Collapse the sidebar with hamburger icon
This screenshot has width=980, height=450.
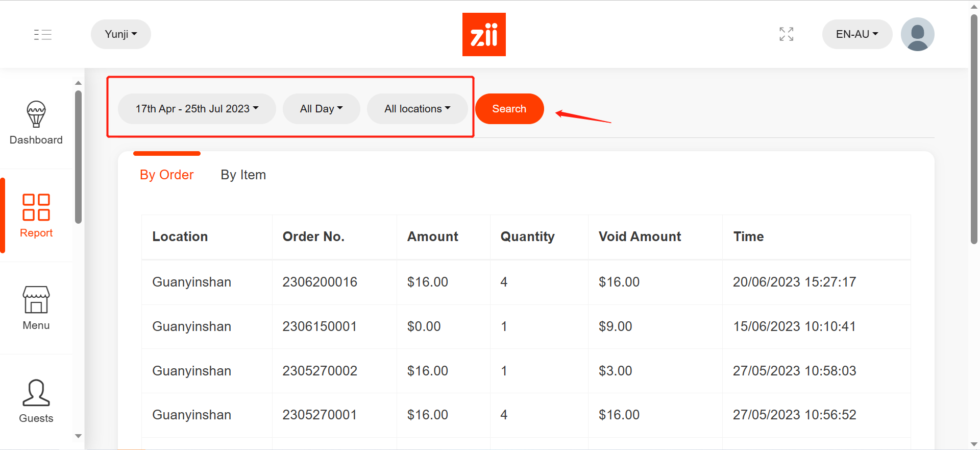coord(43,34)
